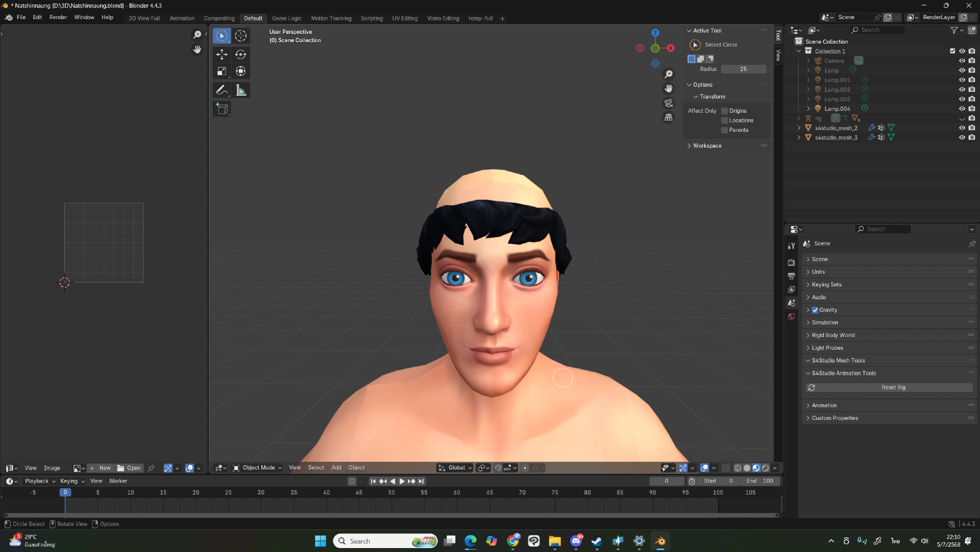Select the Add Cube tool

point(222,109)
